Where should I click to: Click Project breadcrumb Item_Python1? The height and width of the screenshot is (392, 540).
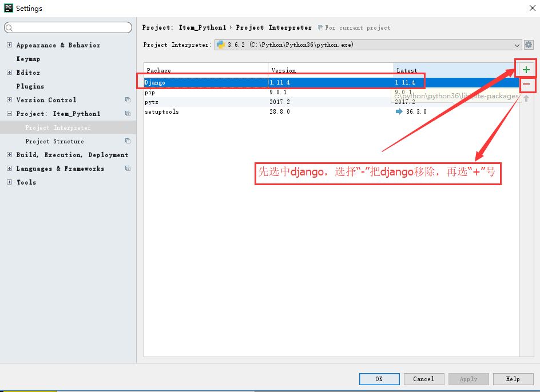pyautogui.click(x=202, y=27)
